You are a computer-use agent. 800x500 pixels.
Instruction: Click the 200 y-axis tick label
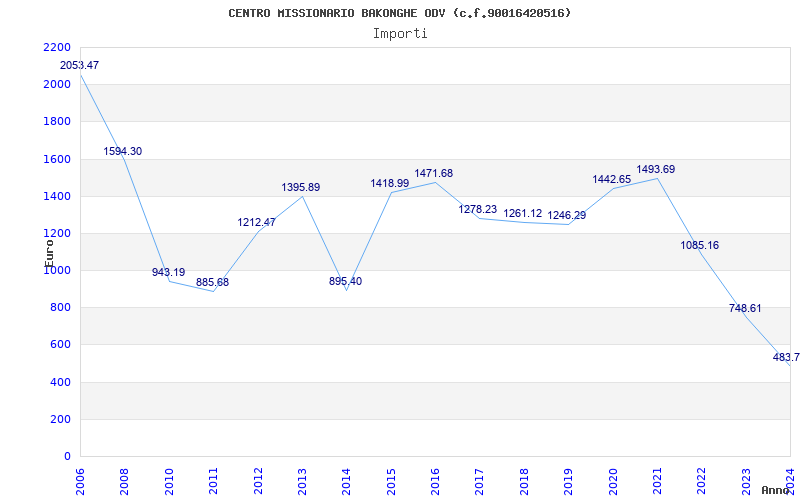60,419
